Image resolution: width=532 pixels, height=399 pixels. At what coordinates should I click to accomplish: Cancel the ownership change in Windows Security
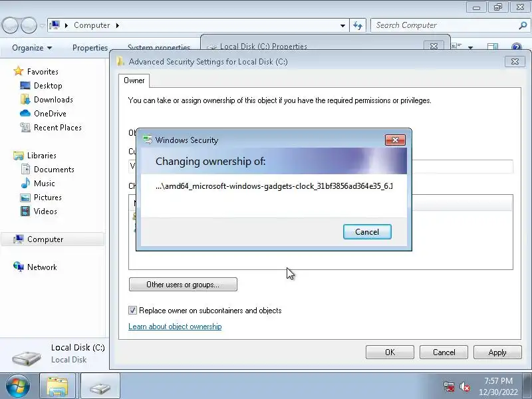click(x=367, y=231)
